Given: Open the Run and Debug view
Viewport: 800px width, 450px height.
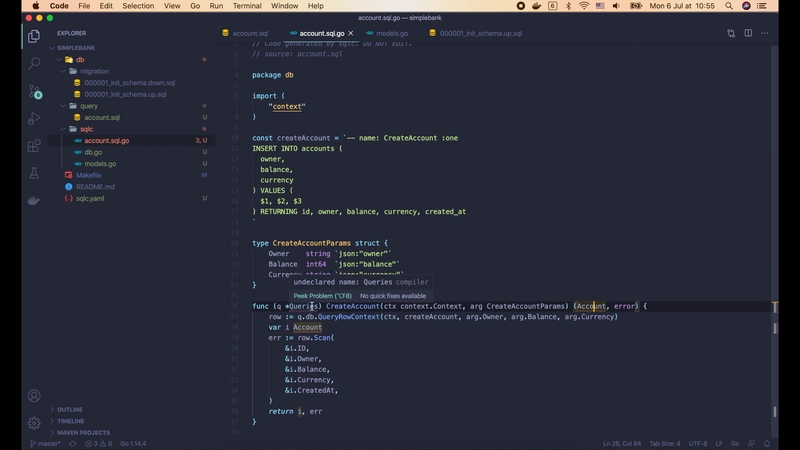Looking at the screenshot, I should (34, 118).
